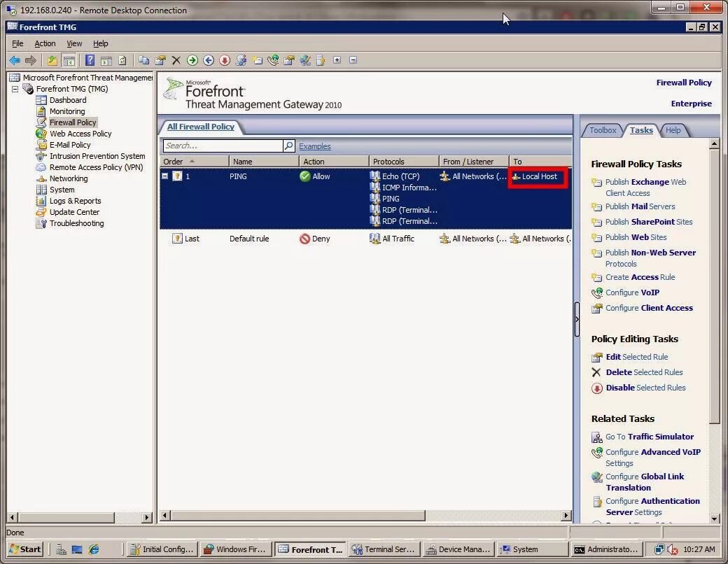Click Publish SharePoint Sites task
This screenshot has height=564, width=728.
(x=649, y=222)
